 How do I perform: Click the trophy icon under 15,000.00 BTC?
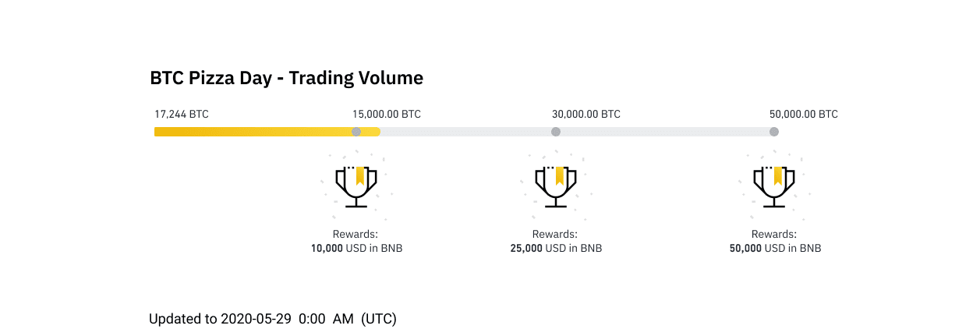356,186
